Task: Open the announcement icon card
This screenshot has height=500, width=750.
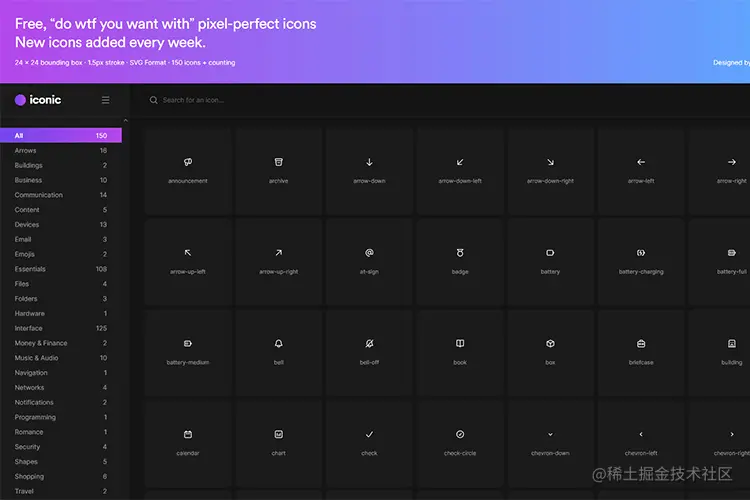Action: click(x=188, y=171)
